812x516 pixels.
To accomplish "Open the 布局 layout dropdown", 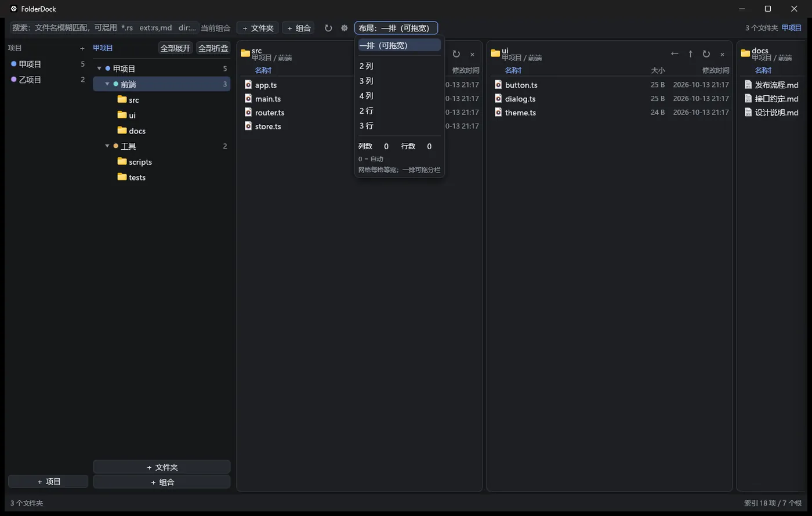I will 396,28.
